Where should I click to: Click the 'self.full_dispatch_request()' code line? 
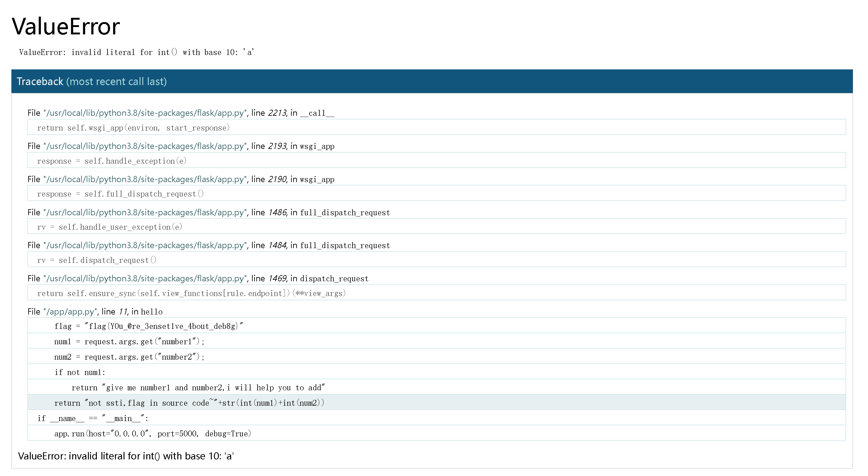coord(120,194)
